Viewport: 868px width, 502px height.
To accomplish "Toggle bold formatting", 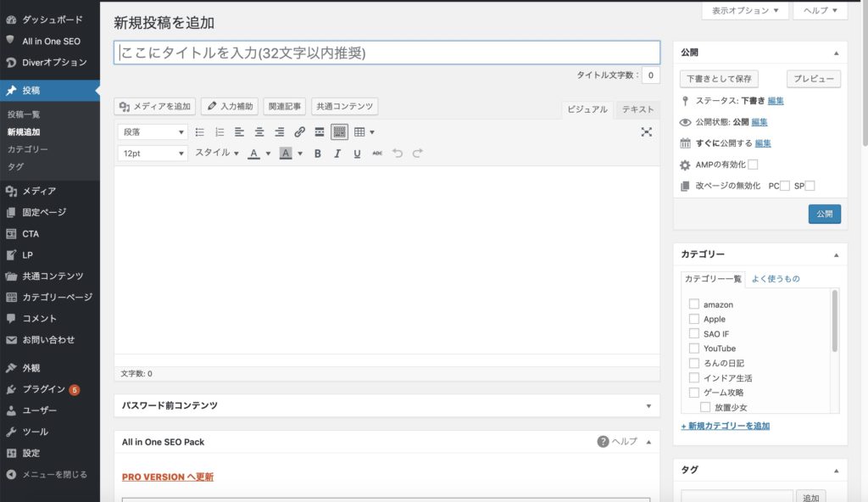I will [x=318, y=153].
